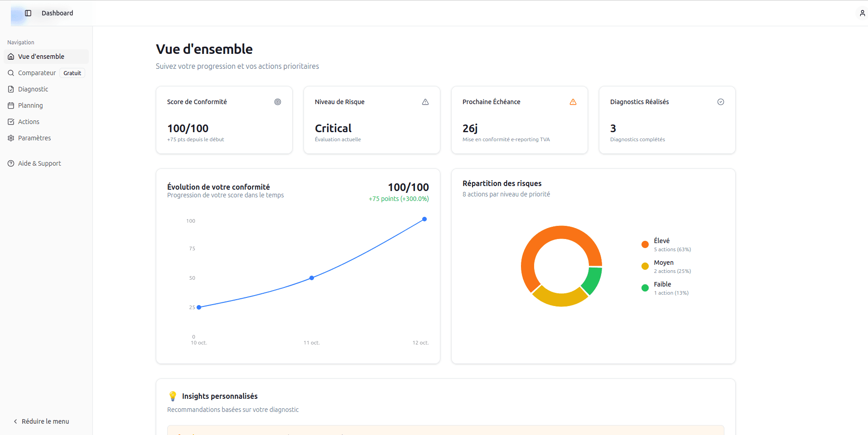868x435 pixels.
Task: Select the orange Élevé legend swatch
Action: tap(645, 244)
